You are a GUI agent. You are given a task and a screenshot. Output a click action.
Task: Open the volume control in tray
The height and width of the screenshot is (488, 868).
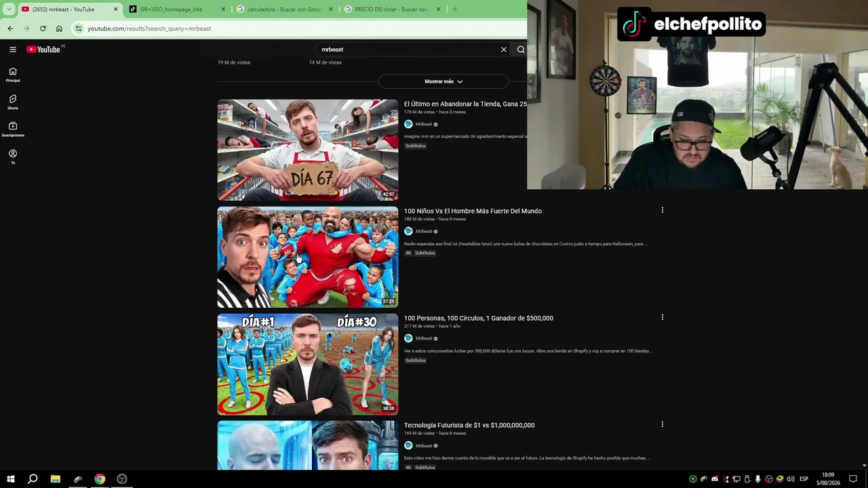coord(790,479)
